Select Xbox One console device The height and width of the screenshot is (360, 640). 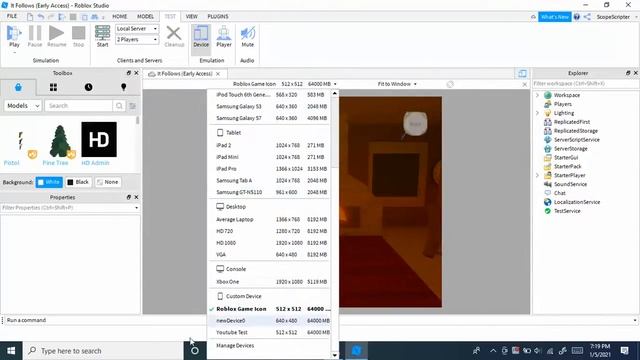coord(270,282)
